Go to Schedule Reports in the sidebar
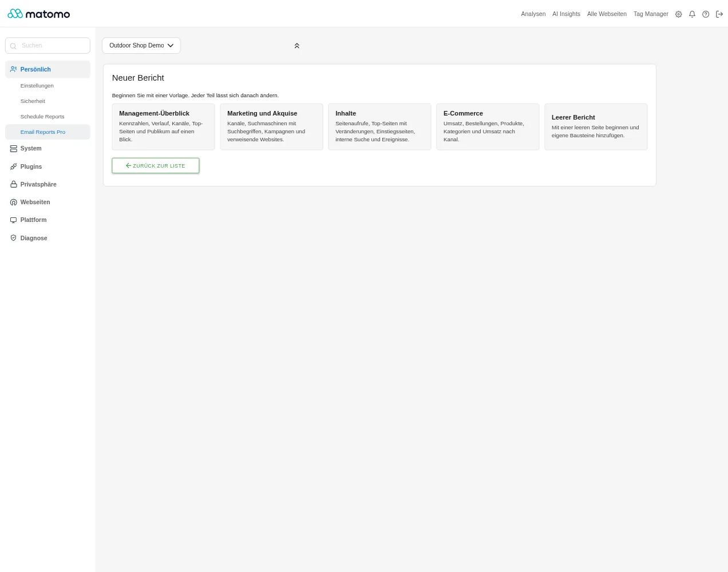 [x=48, y=117]
